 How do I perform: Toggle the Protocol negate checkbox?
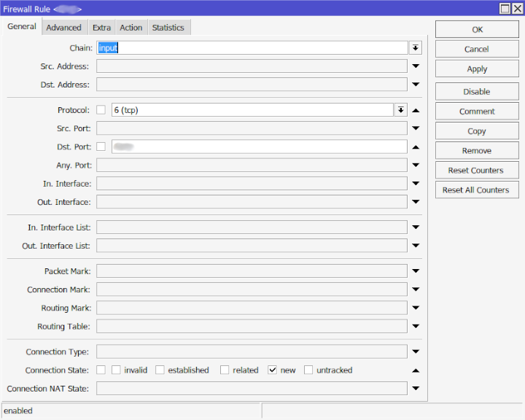click(101, 110)
